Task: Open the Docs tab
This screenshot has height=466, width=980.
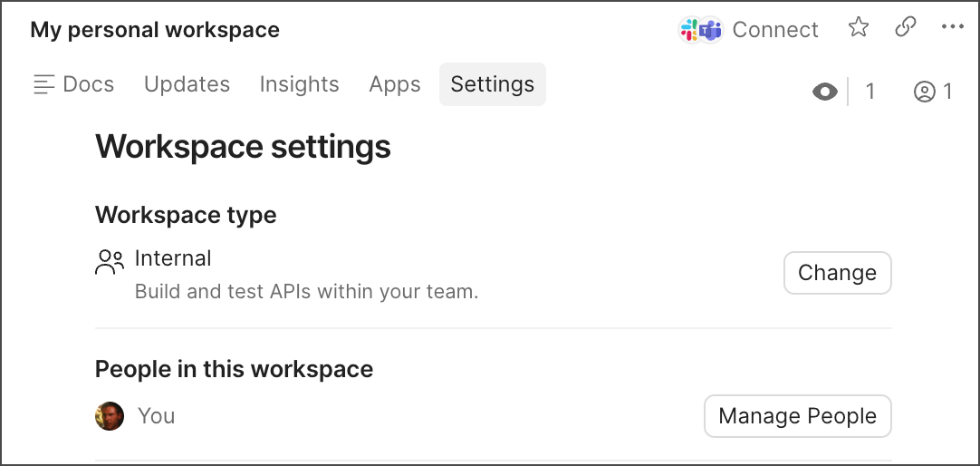Action: [x=74, y=84]
